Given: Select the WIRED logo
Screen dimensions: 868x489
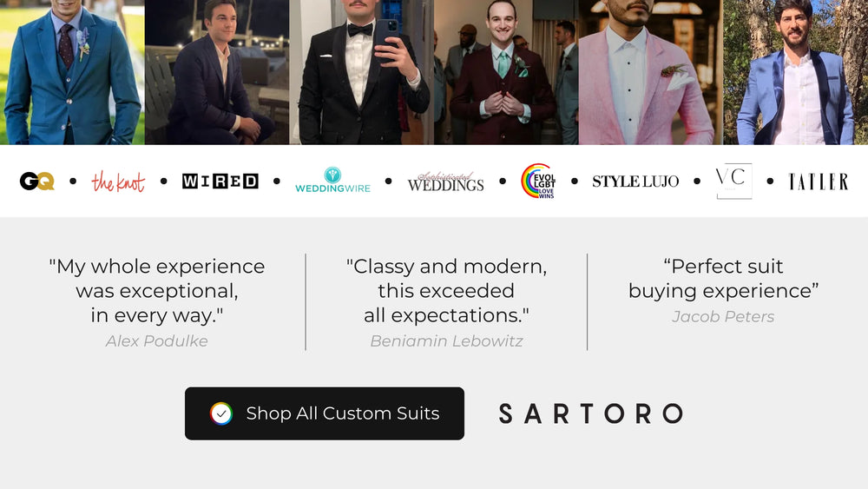Looking at the screenshot, I should click(220, 181).
